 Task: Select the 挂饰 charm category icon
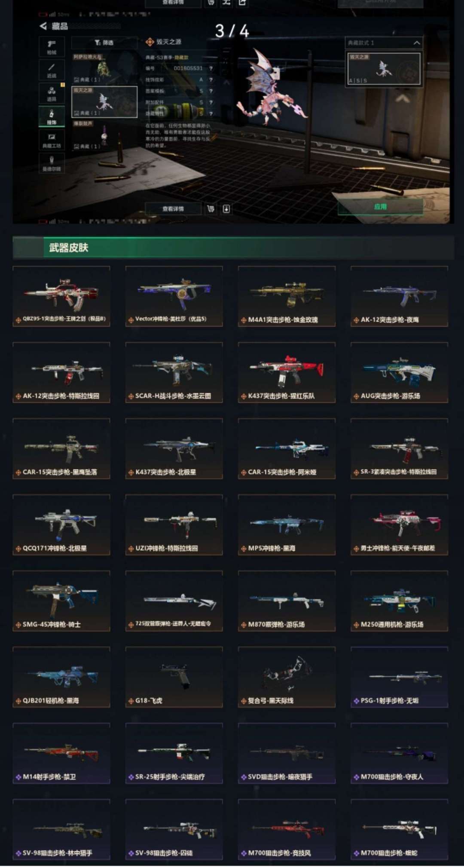[x=52, y=117]
